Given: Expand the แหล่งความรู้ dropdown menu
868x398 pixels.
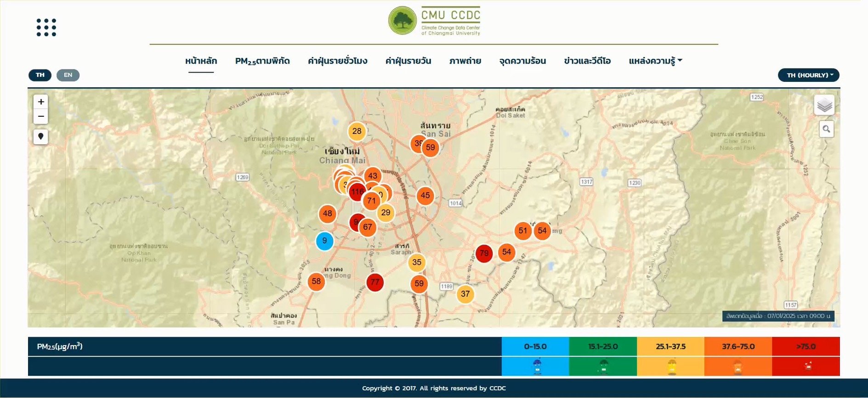Looking at the screenshot, I should (655, 61).
